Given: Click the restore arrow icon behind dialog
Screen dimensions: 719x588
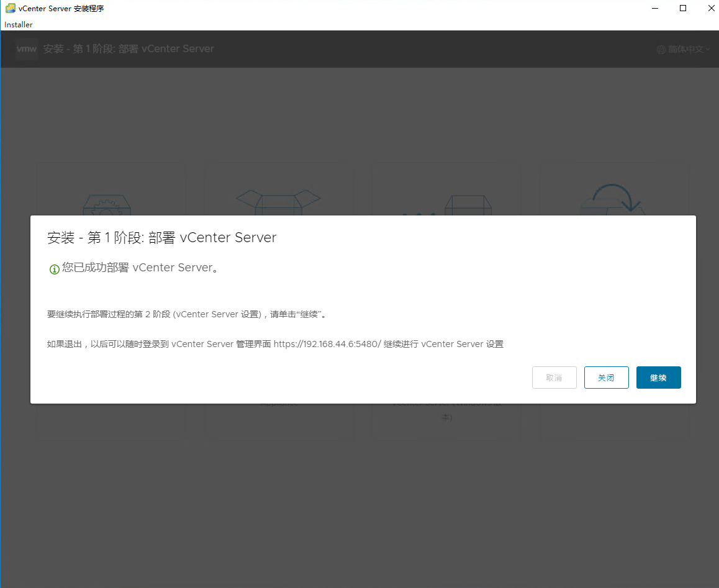Looking at the screenshot, I should pos(613,199).
